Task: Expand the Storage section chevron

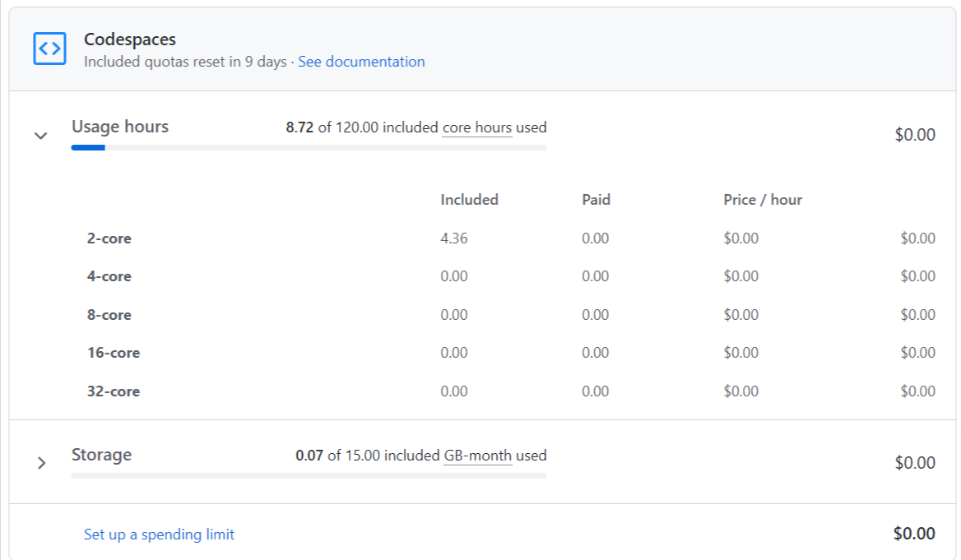Action: (41, 463)
